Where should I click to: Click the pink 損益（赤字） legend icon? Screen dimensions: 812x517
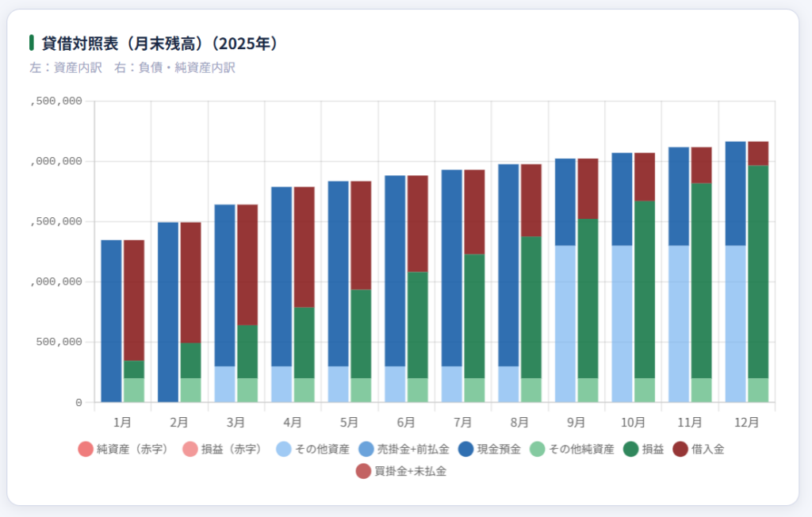190,449
